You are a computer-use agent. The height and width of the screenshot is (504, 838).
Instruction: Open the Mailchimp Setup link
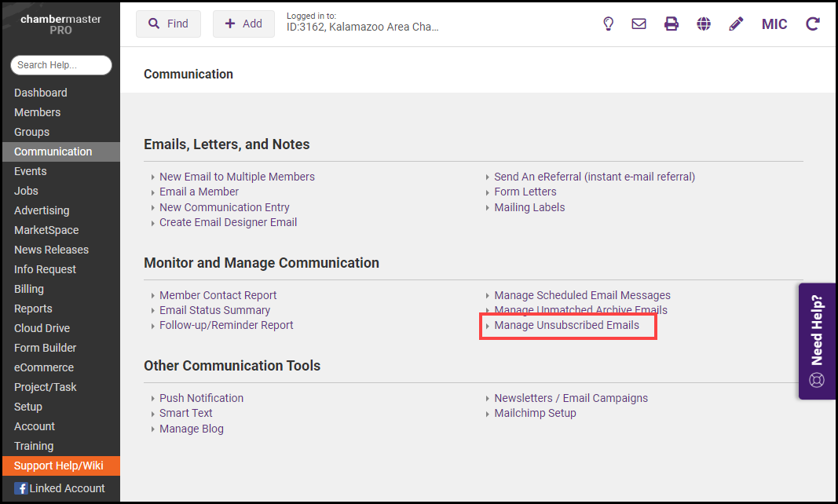535,413
